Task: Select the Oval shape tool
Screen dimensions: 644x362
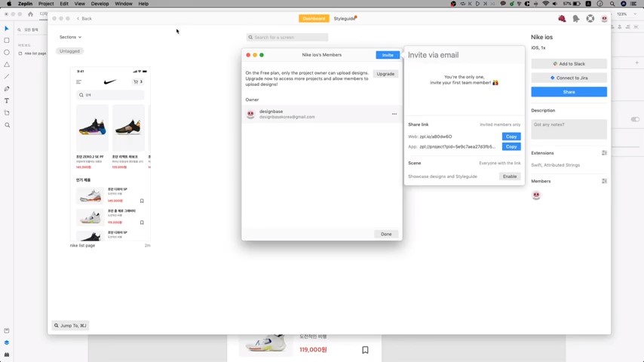Action: pyautogui.click(x=7, y=52)
